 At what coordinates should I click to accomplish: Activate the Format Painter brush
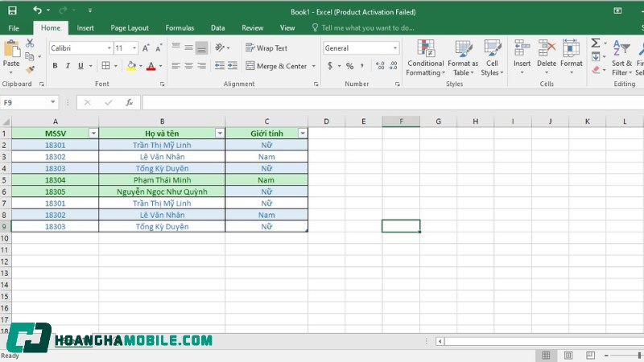pyautogui.click(x=30, y=70)
